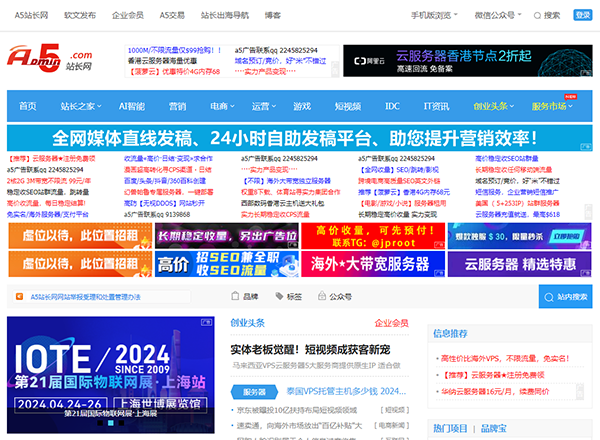Click 1000M/不限流量仅$99抢购 text ad
Screen dimensions: 600x440
[x=174, y=50]
